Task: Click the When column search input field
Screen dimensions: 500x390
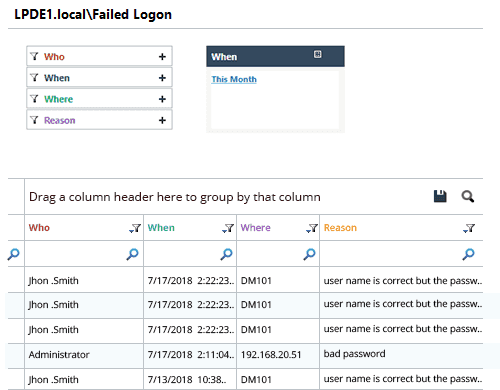Action: 183,254
